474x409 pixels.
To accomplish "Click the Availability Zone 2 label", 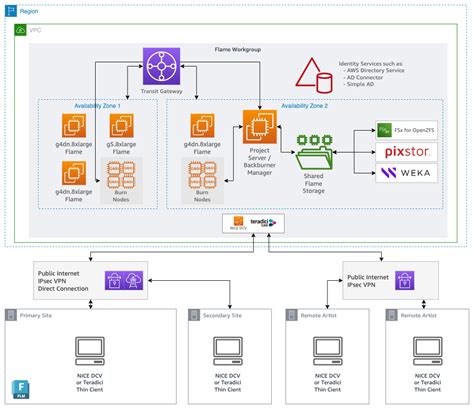I will (x=304, y=106).
